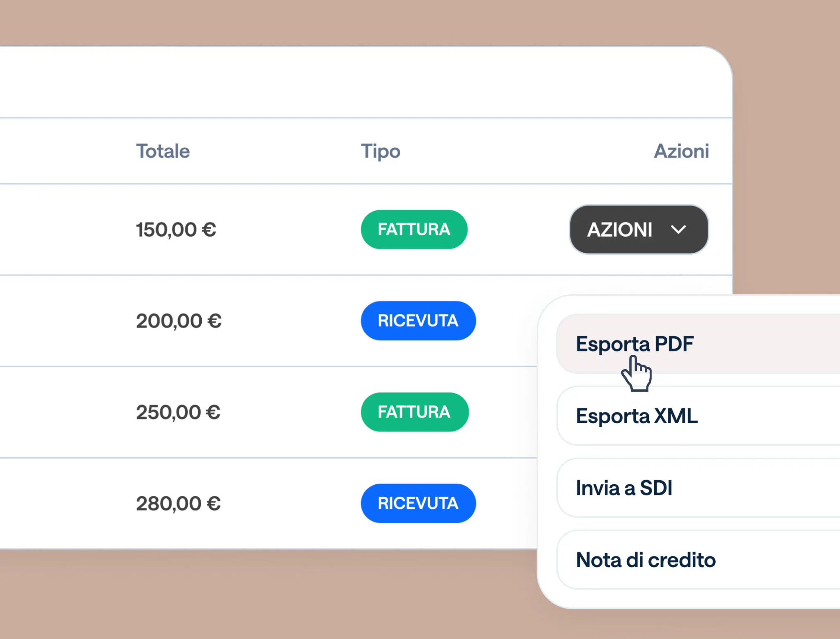The width and height of the screenshot is (840, 639).
Task: Click the green FATTURA badge on first row
Action: pyautogui.click(x=414, y=229)
